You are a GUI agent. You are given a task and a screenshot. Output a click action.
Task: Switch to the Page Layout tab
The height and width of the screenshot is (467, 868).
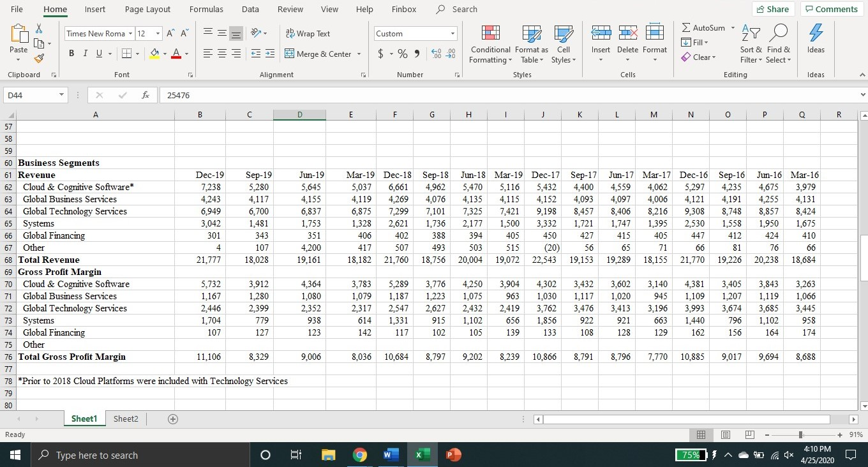147,9
